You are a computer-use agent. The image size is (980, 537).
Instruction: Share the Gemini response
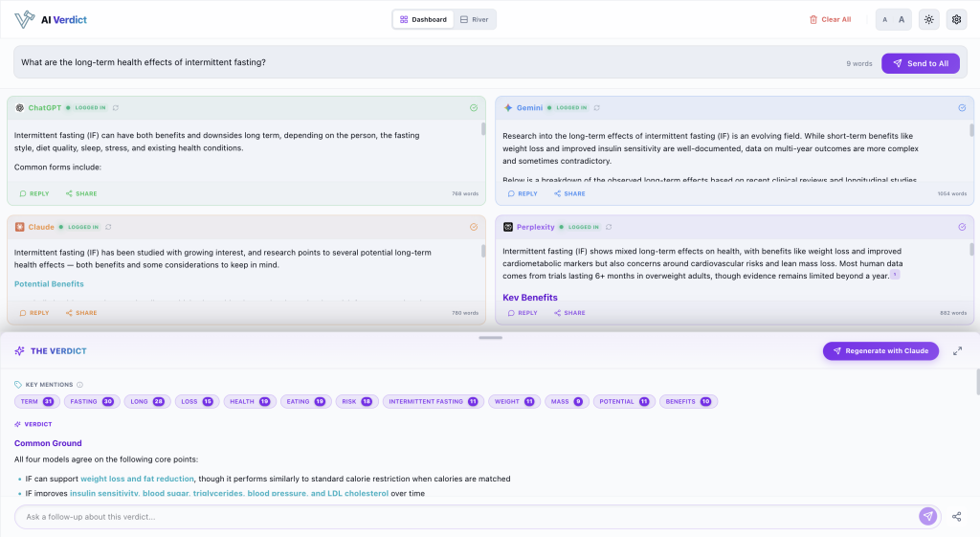tap(569, 193)
